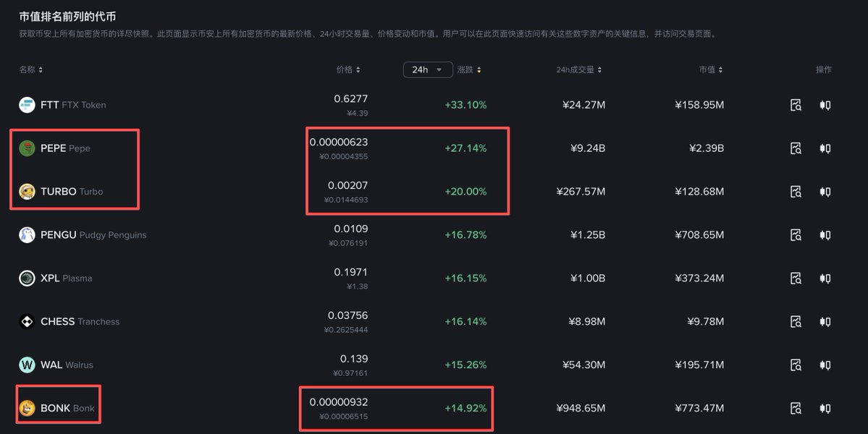Sort by 名称 column header
The image size is (868, 434).
tap(30, 70)
